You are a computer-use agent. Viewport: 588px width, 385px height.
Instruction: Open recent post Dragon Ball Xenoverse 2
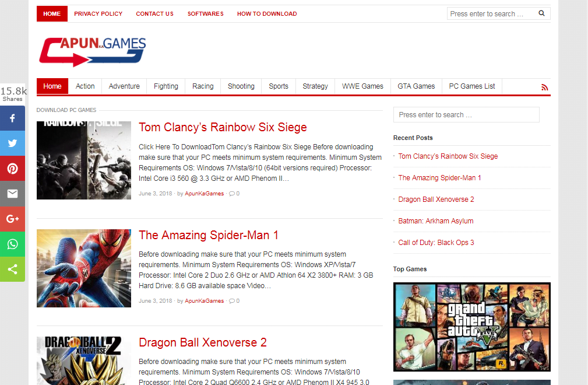pyautogui.click(x=436, y=199)
